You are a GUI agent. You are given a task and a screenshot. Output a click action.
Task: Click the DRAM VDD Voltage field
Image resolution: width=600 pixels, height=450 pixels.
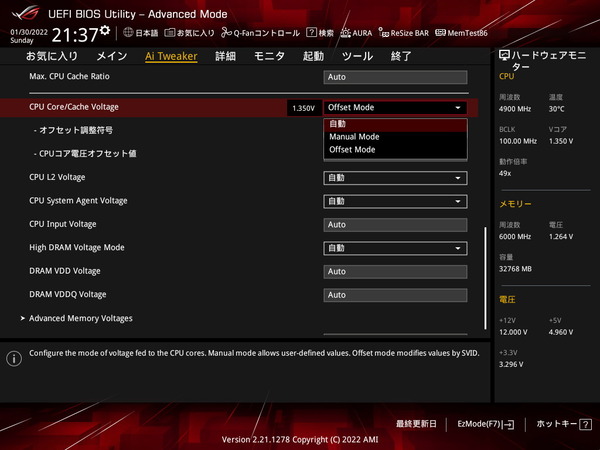point(396,271)
